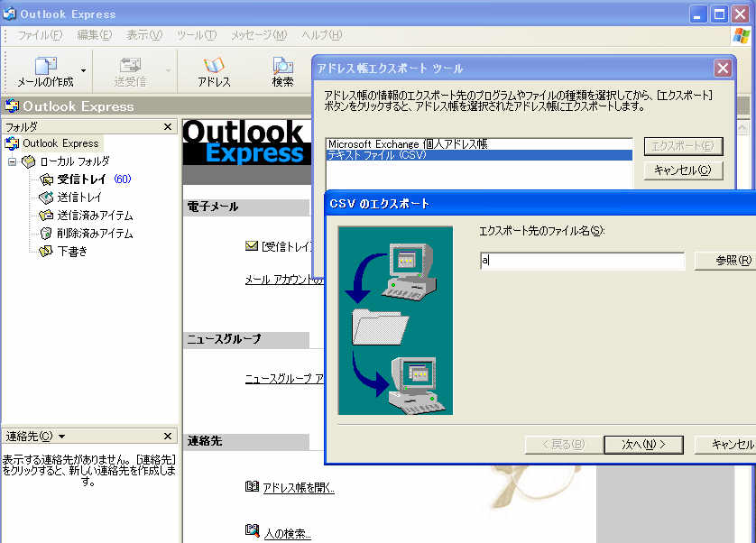Click the Outlook Express title bar app icon

coord(9,14)
